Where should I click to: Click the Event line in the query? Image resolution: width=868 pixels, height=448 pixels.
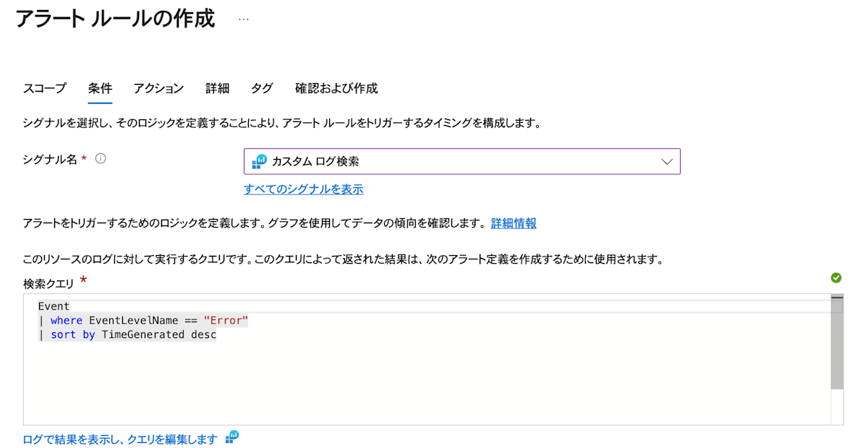click(x=54, y=306)
